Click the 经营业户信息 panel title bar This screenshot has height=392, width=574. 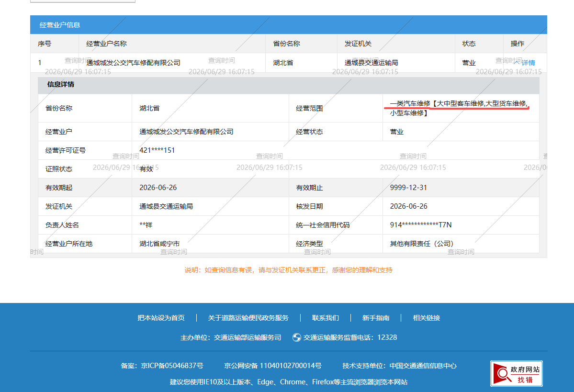click(x=289, y=25)
